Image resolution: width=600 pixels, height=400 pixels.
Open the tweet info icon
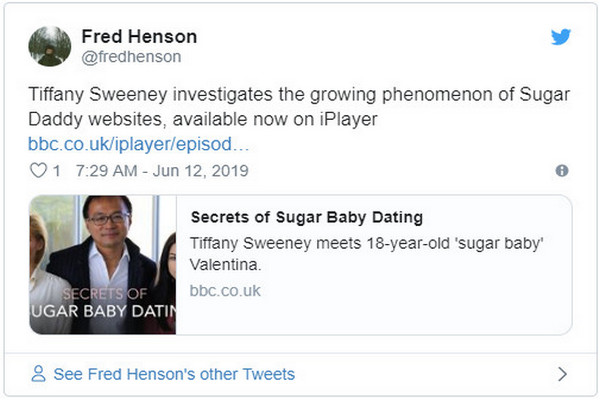[x=562, y=171]
